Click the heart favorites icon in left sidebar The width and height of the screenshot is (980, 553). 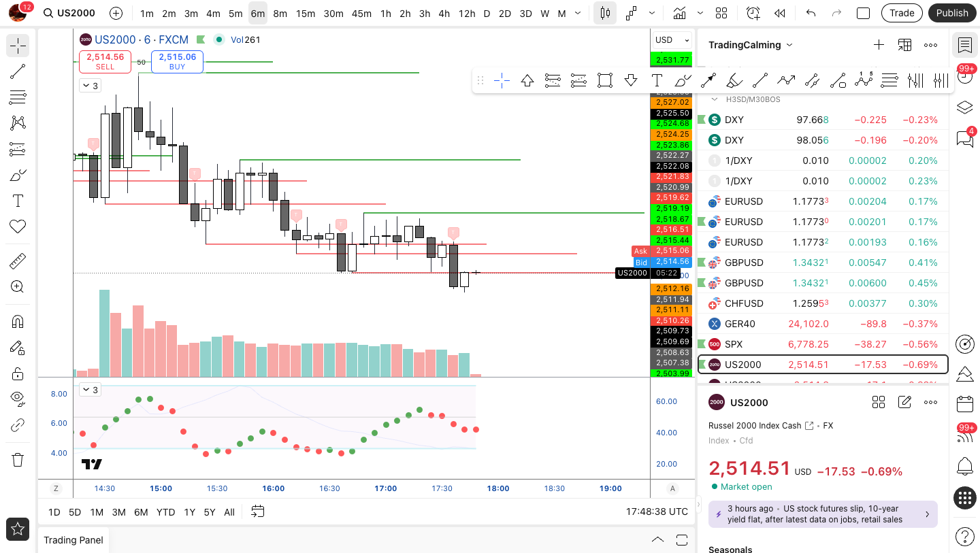click(x=18, y=227)
